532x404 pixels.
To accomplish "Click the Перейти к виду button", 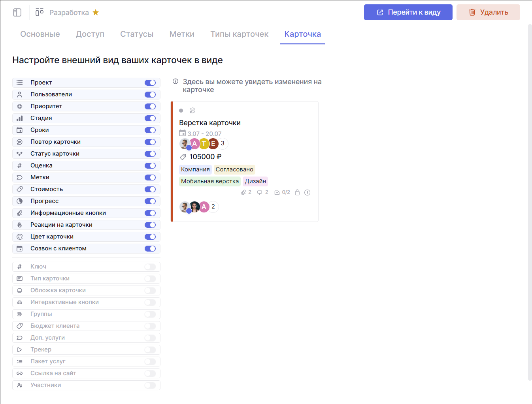I will tap(408, 12).
